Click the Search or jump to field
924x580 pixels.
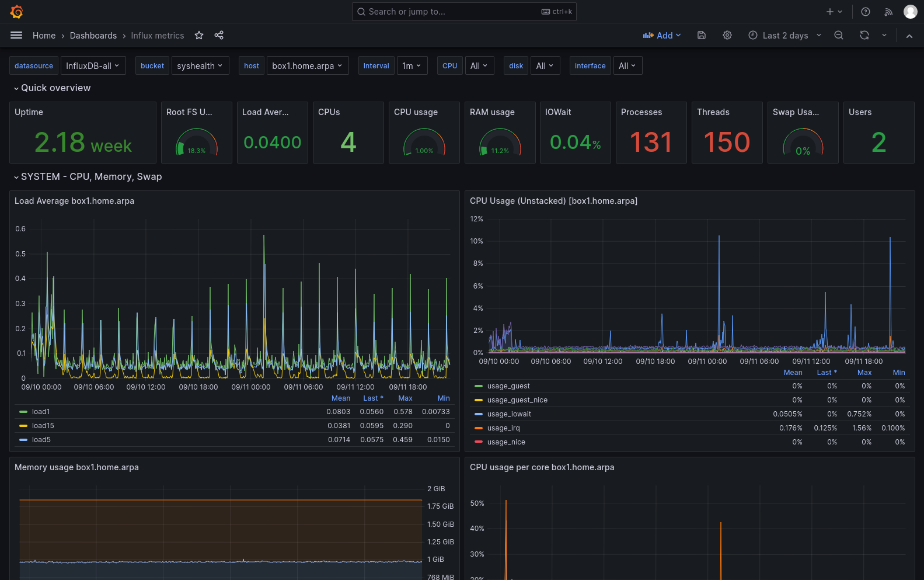463,12
